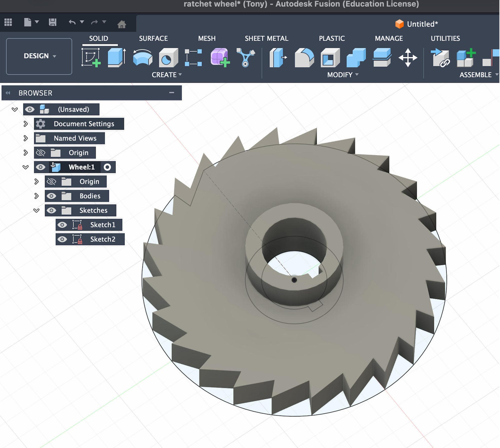Select the Extrude tool
Screen dimensions: 500x448
(x=117, y=57)
